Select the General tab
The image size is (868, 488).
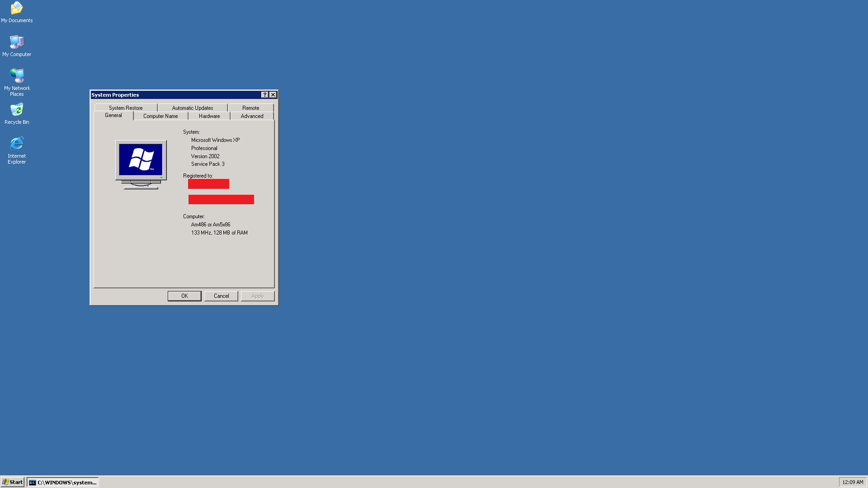(x=113, y=115)
